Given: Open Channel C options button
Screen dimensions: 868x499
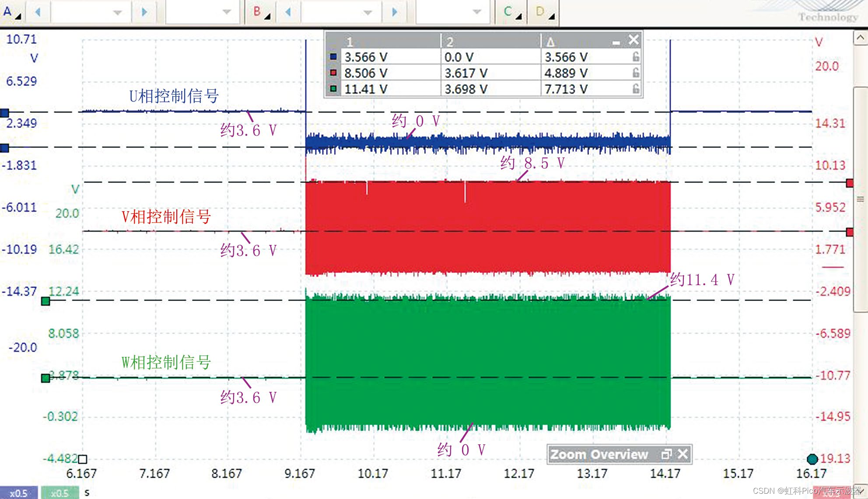Looking at the screenshot, I should click(511, 12).
